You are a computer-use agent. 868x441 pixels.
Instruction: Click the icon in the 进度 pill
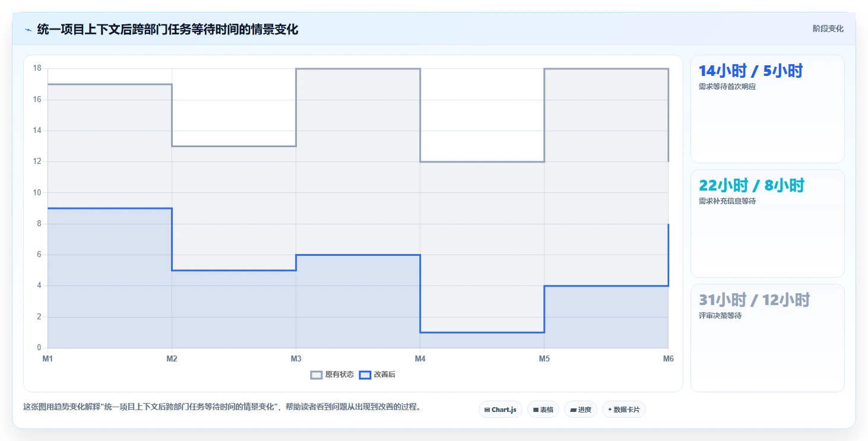(573, 410)
